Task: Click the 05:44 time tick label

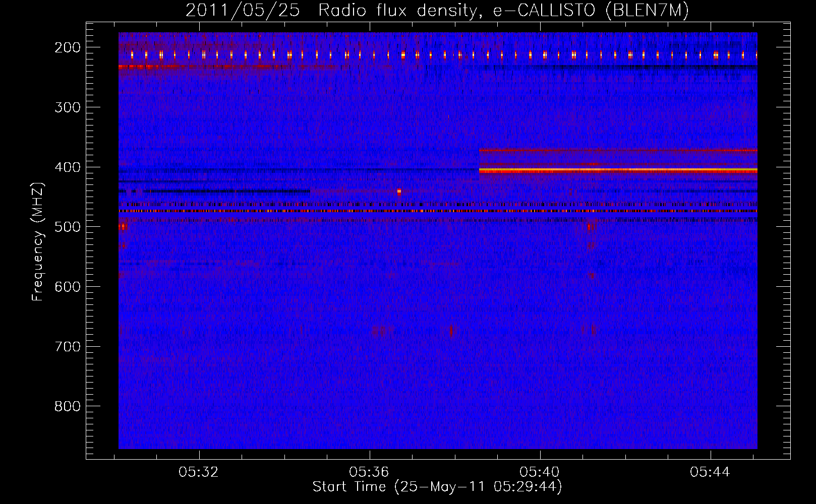Action: click(x=710, y=472)
